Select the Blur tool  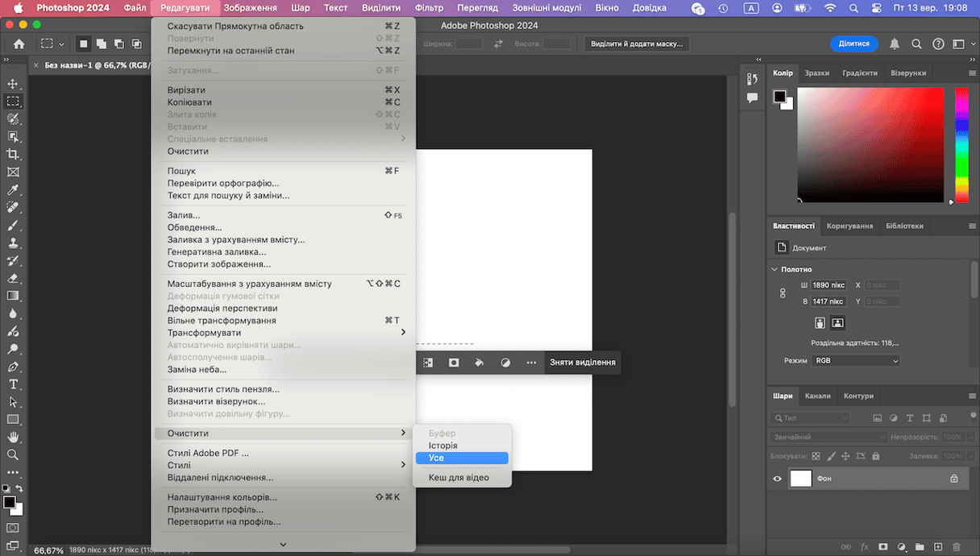click(13, 313)
